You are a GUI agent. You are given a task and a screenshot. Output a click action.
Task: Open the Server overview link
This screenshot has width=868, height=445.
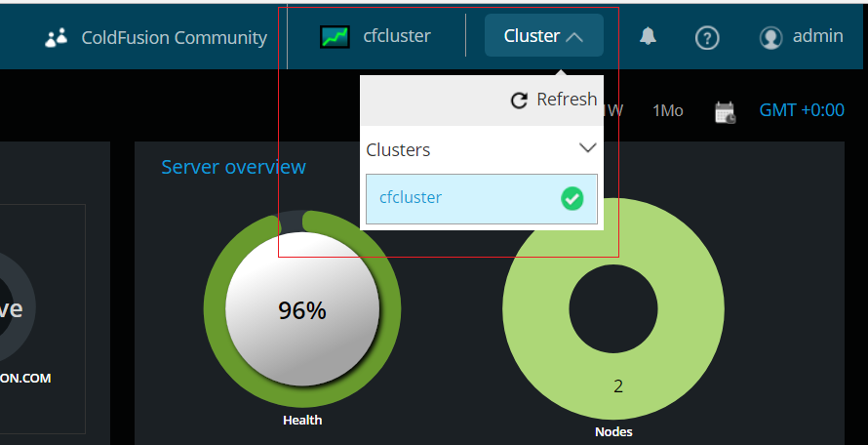pos(233,167)
